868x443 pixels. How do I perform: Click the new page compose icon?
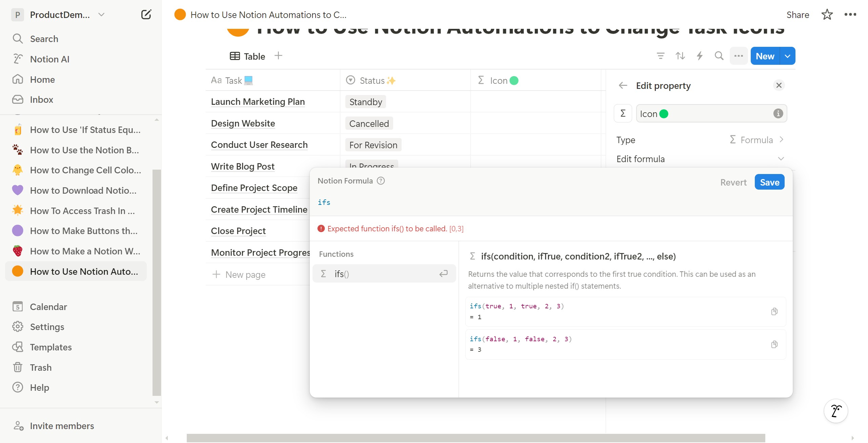click(x=146, y=15)
